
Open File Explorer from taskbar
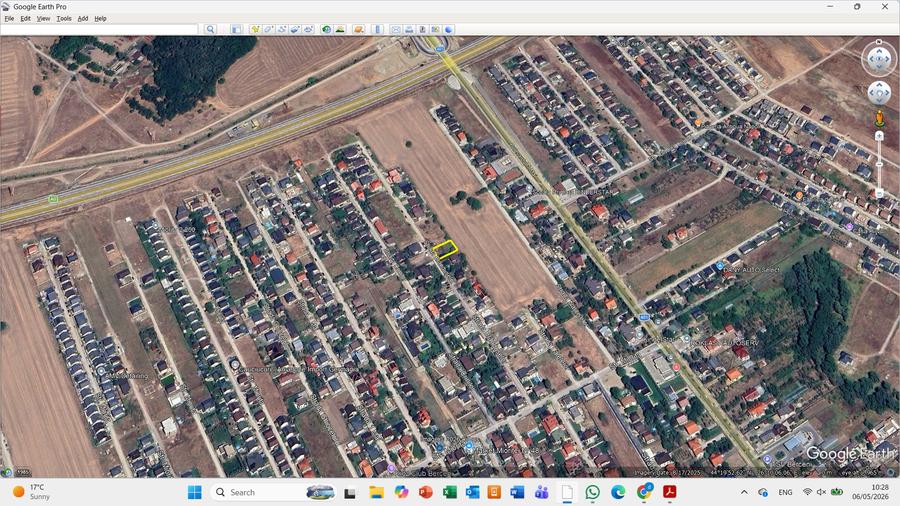[376, 492]
